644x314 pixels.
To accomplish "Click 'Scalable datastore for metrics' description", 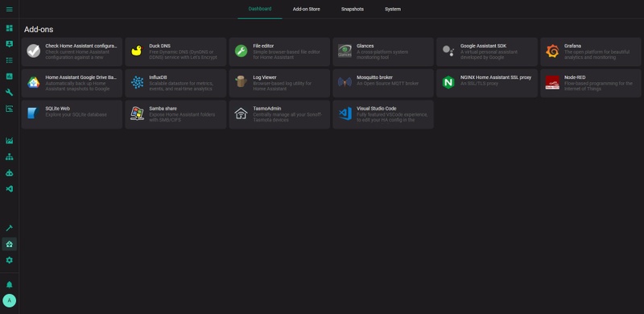I will point(181,86).
